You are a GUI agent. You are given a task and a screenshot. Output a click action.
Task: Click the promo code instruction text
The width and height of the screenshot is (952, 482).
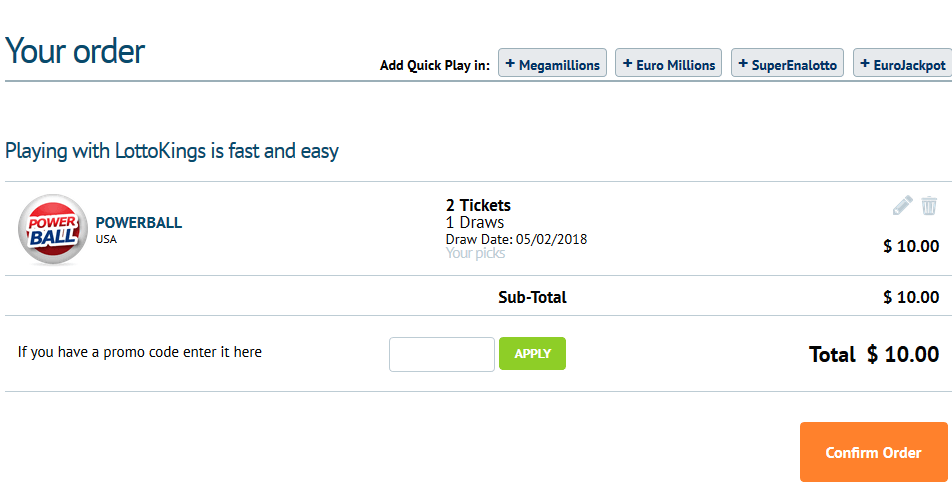[140, 352]
